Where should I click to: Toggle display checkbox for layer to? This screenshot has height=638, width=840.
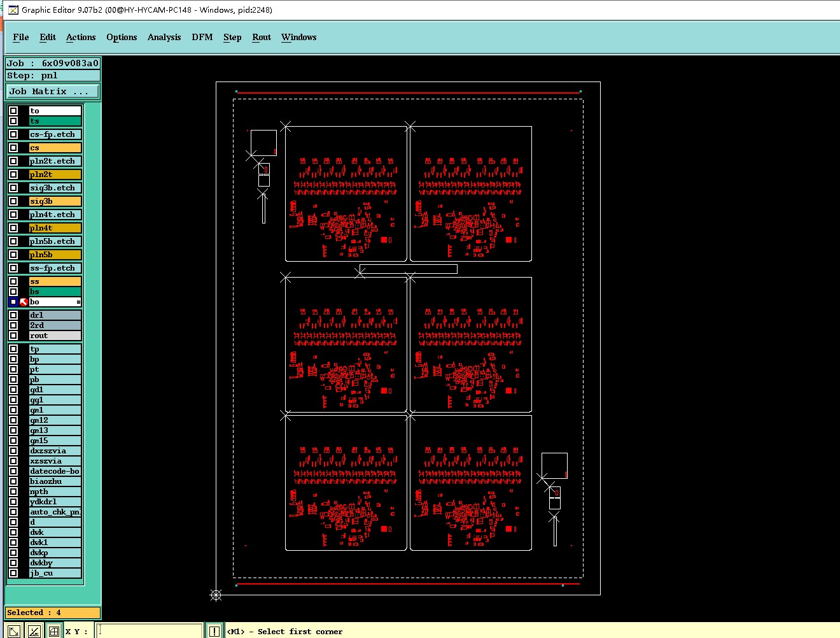[x=13, y=111]
